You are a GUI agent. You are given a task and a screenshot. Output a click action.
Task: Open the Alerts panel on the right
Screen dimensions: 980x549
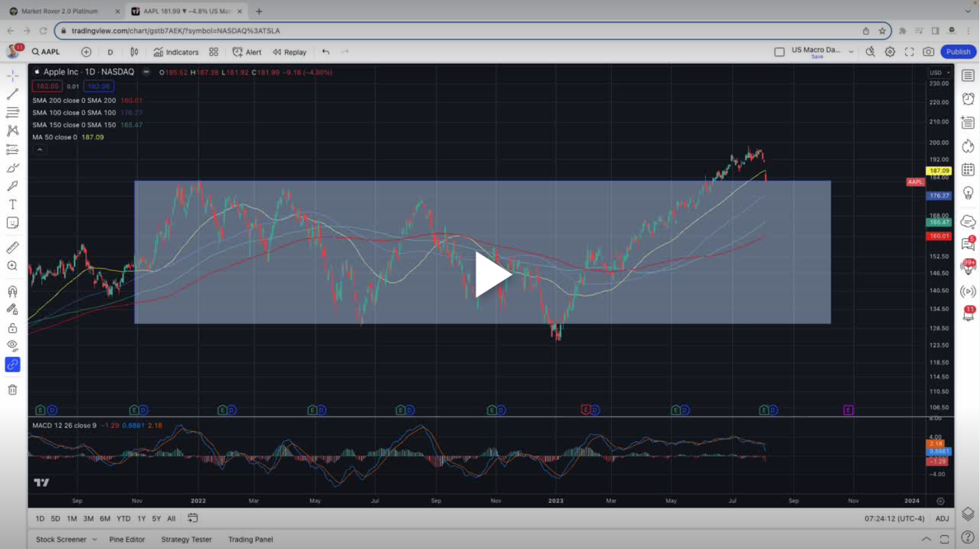[x=968, y=99]
